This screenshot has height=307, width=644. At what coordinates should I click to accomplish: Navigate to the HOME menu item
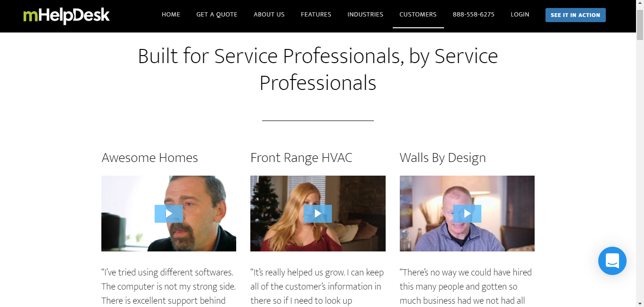[x=171, y=14]
